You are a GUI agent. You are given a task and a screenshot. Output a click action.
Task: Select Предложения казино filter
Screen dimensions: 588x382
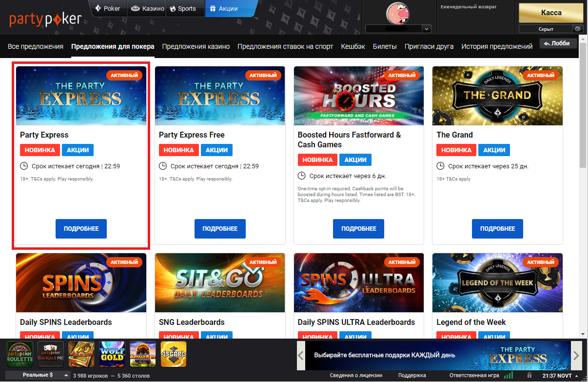click(x=196, y=46)
